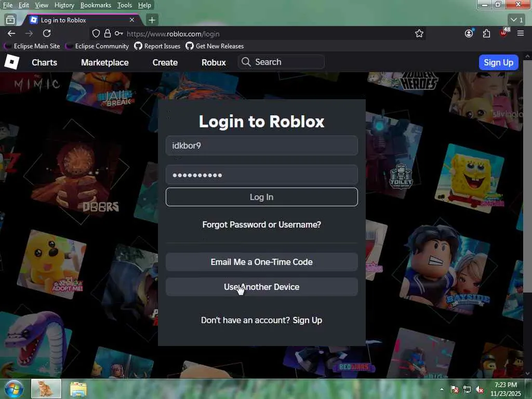Image resolution: width=532 pixels, height=399 pixels.
Task: Reload the current page
Action: point(47,33)
